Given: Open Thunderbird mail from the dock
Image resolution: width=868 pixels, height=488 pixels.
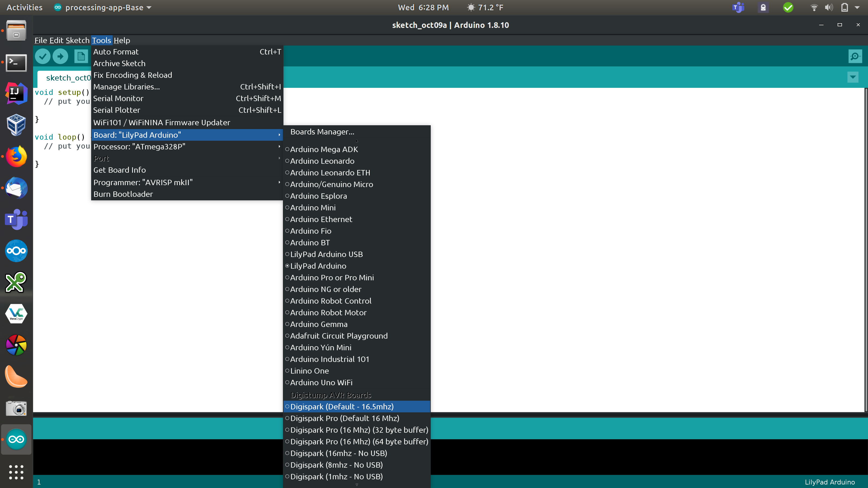Looking at the screenshot, I should click(16, 188).
